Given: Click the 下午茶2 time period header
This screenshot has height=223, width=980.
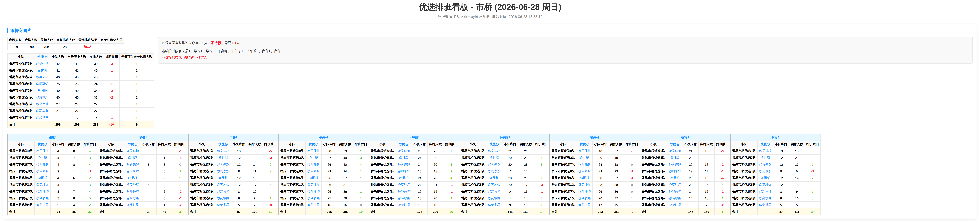Looking at the screenshot, I should 505,138.
